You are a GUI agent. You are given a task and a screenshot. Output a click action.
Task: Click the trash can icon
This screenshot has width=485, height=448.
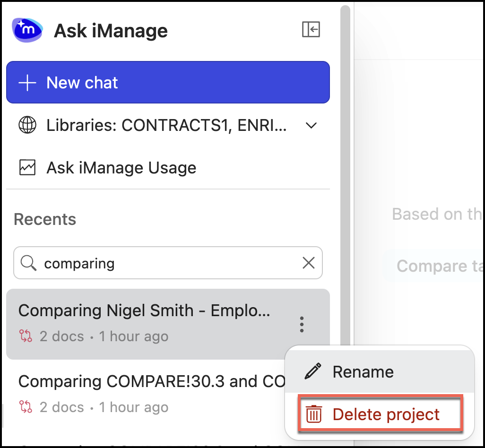point(314,414)
